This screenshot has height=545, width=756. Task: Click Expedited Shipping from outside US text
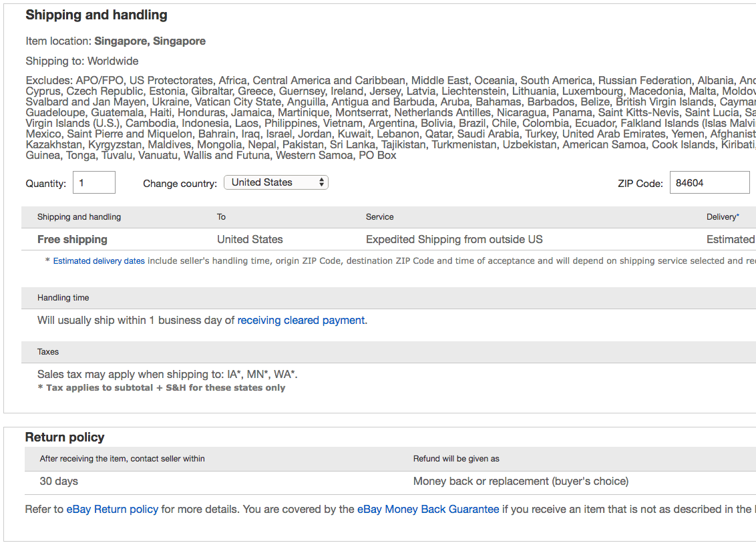click(454, 239)
